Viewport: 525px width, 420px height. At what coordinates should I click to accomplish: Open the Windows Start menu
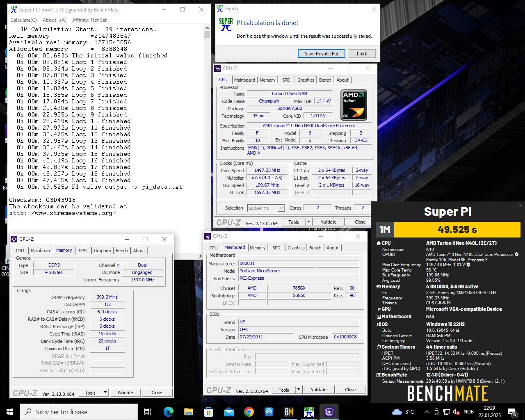(x=10, y=412)
